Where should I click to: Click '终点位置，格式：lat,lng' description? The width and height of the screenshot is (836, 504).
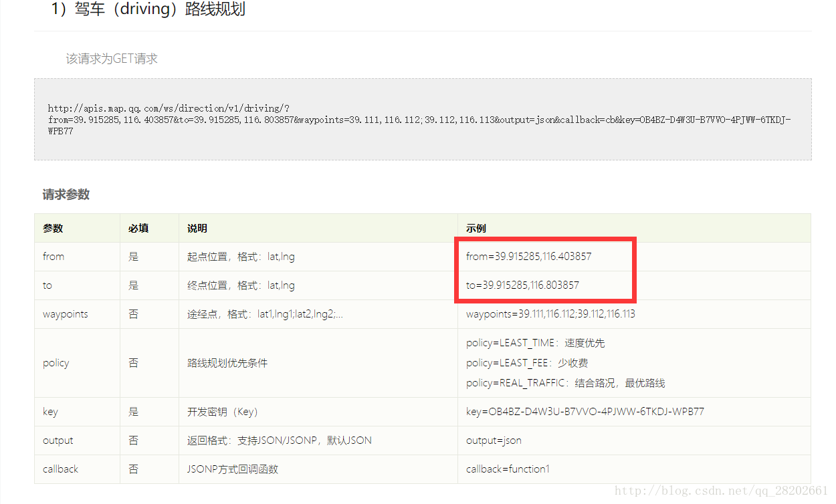pyautogui.click(x=241, y=285)
